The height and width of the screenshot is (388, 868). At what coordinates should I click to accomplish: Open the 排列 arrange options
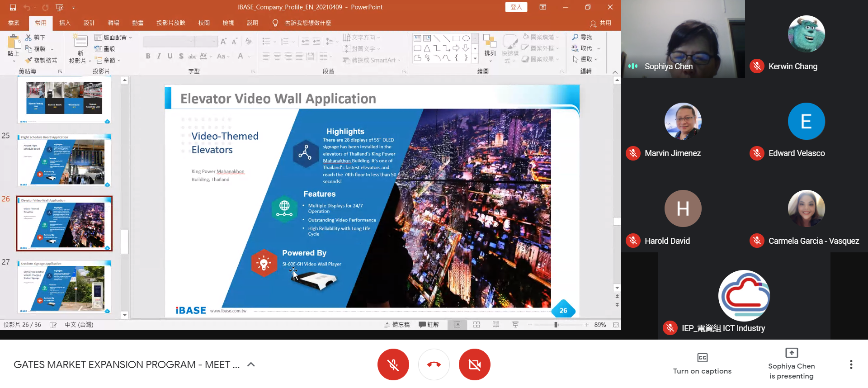pos(490,48)
